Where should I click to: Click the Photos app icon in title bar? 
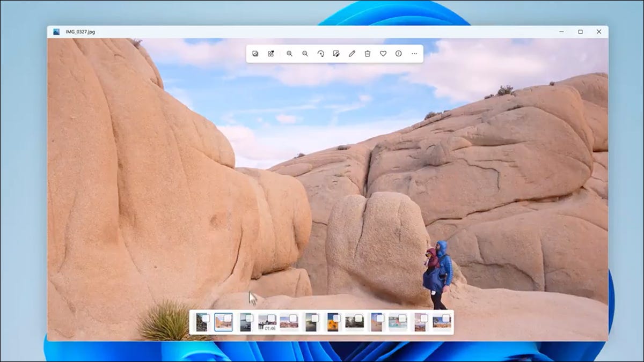point(56,32)
